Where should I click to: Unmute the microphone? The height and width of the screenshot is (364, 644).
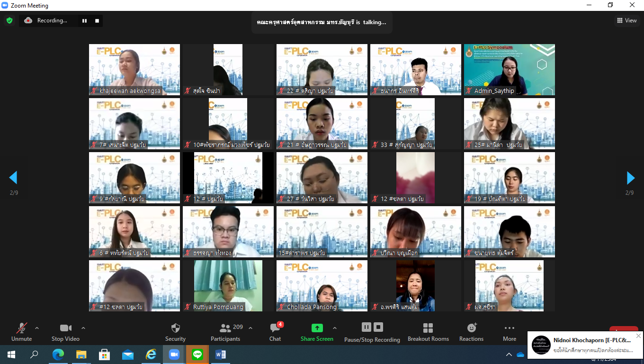pyautogui.click(x=21, y=332)
